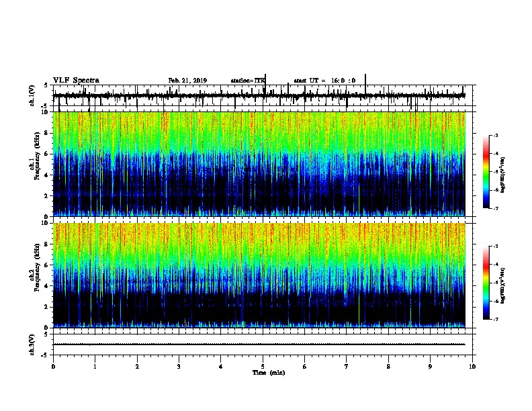
Task: Click the ch.2 colorbar log(PSD) unit label
Action: click(x=503, y=285)
